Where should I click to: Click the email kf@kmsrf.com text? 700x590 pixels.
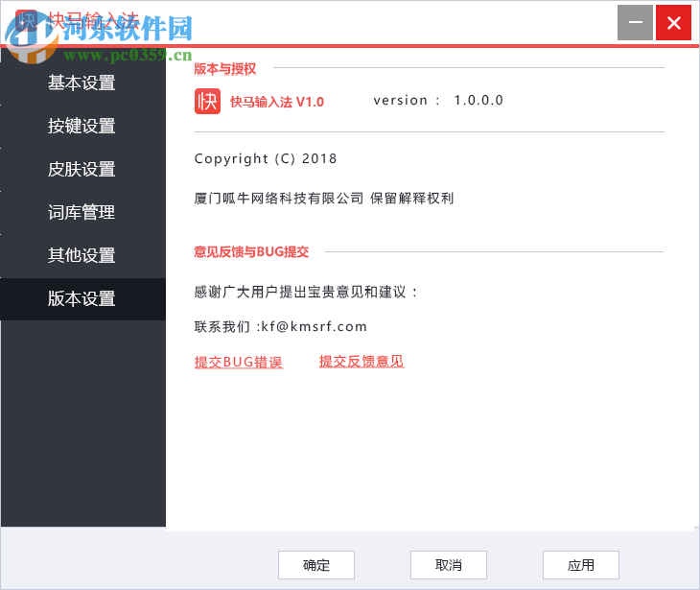point(314,326)
